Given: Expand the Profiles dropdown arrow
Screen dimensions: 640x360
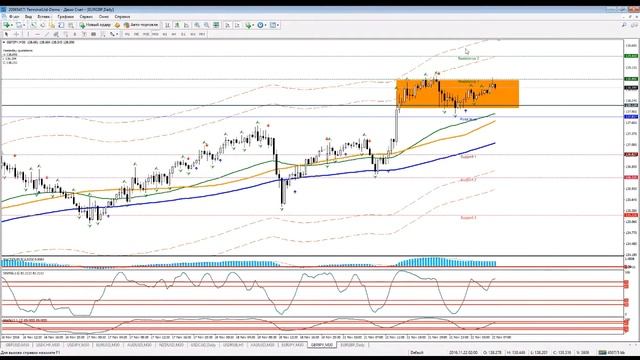Looking at the screenshot, I should click(x=24, y=25).
